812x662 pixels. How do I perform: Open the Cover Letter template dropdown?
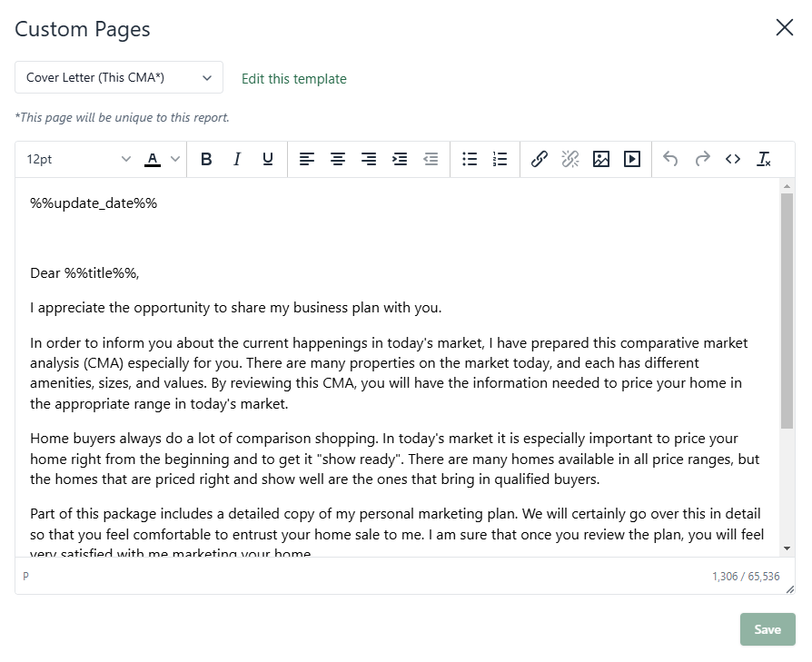tap(118, 77)
